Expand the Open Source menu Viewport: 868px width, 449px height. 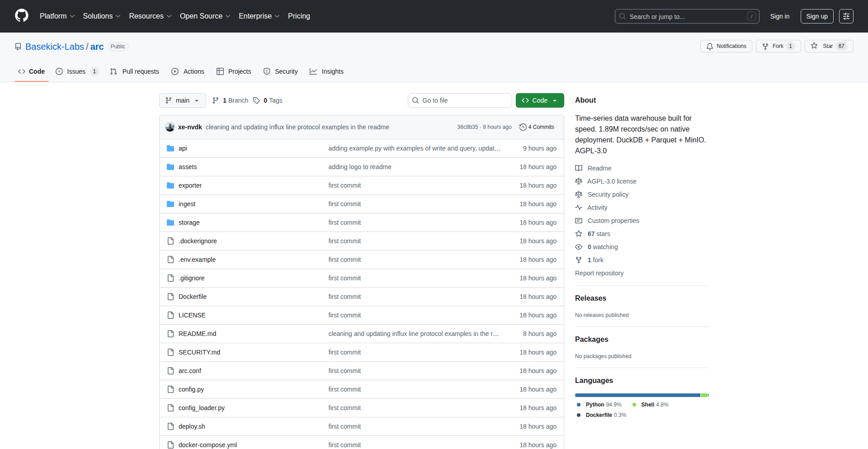tap(205, 16)
